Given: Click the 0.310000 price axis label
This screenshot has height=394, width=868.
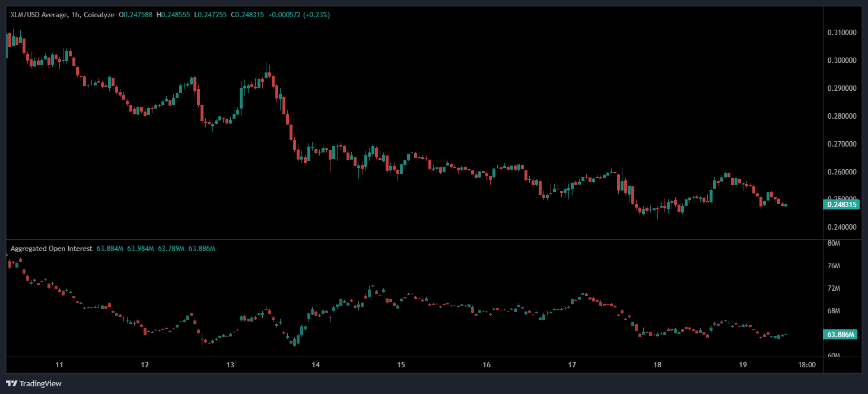Looking at the screenshot, I should [x=841, y=33].
